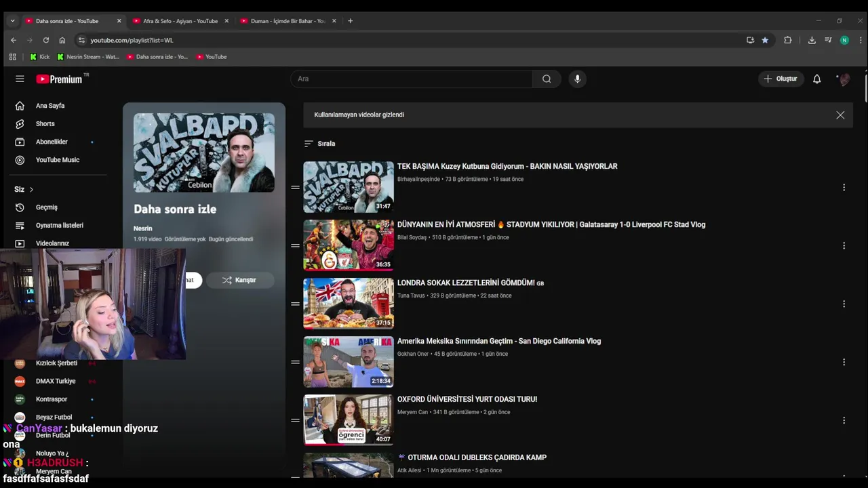Viewport: 868px width, 488px height.
Task: Click the Oluştur create button
Action: [781, 79]
